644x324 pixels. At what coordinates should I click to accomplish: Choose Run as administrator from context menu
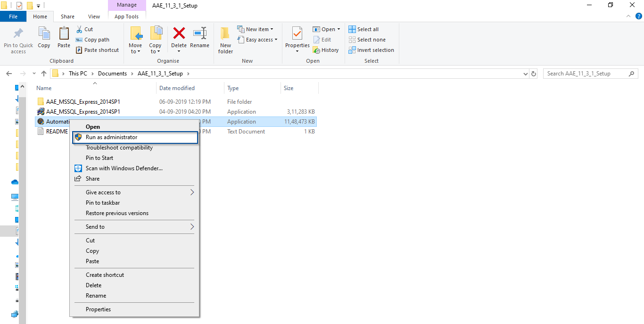(111, 137)
